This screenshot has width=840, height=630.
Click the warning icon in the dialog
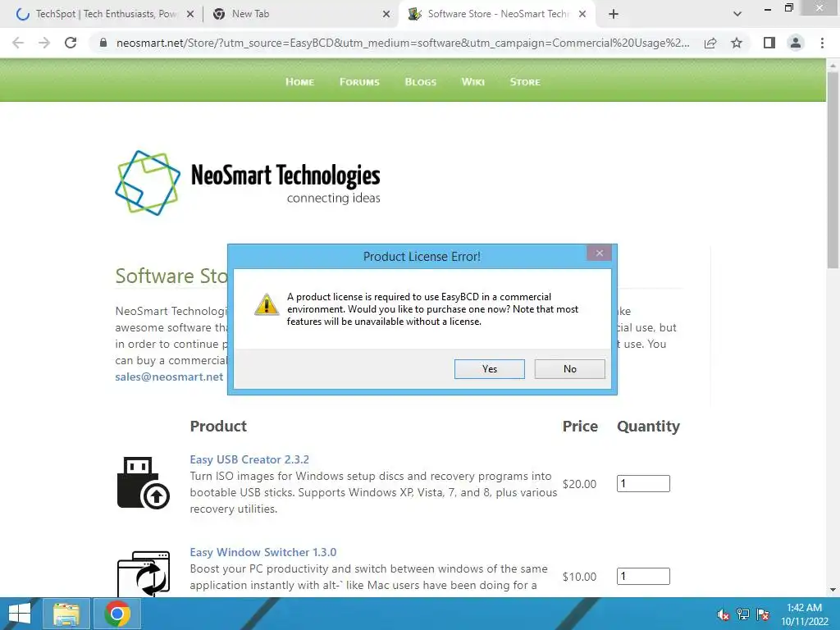click(x=267, y=304)
